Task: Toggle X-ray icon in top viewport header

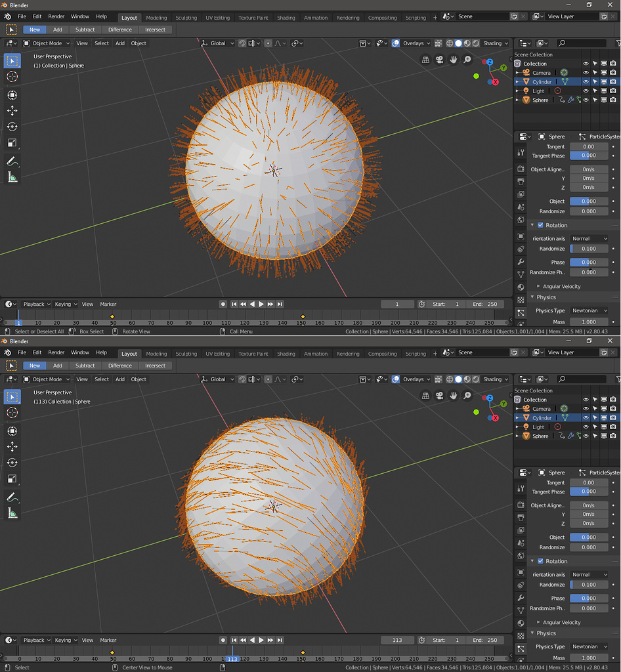Action: [x=438, y=43]
